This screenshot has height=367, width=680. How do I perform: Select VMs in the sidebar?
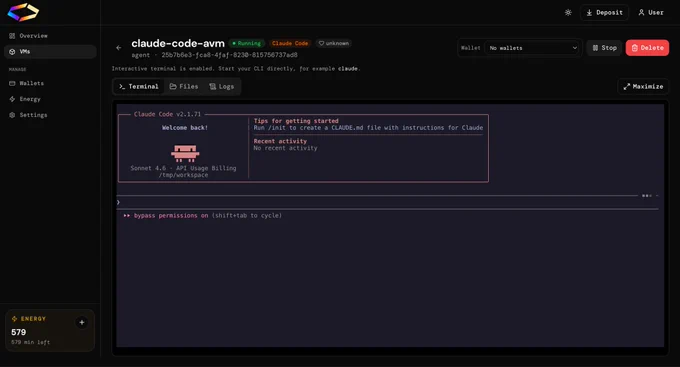coord(50,52)
